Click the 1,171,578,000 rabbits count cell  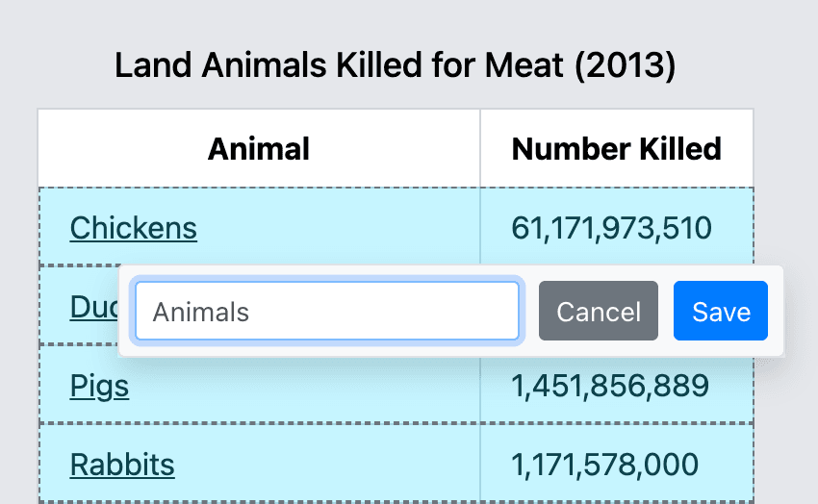[604, 465]
